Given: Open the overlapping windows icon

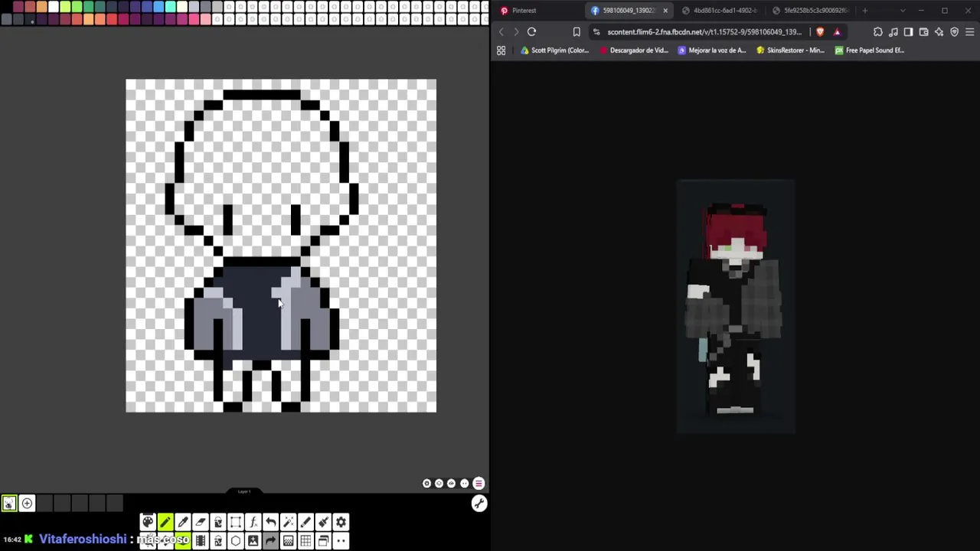Looking at the screenshot, I should 323,541.
